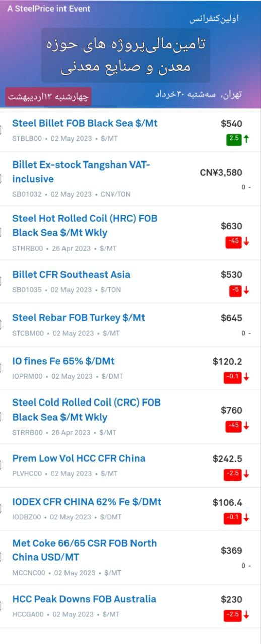The height and width of the screenshot is (644, 261).
Task: Click the red down arrow beside Billet CFR -5
Action: [246, 290]
